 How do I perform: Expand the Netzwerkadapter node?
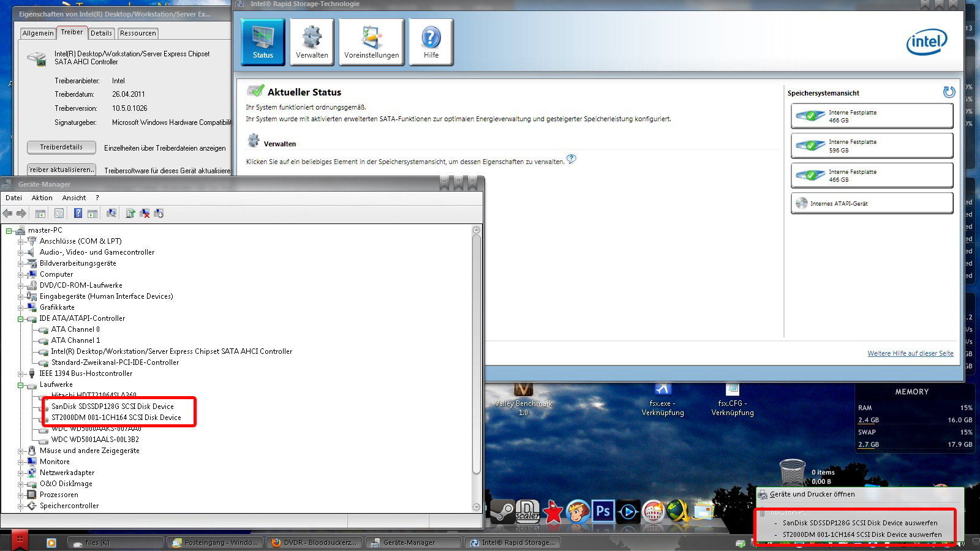pos(20,473)
